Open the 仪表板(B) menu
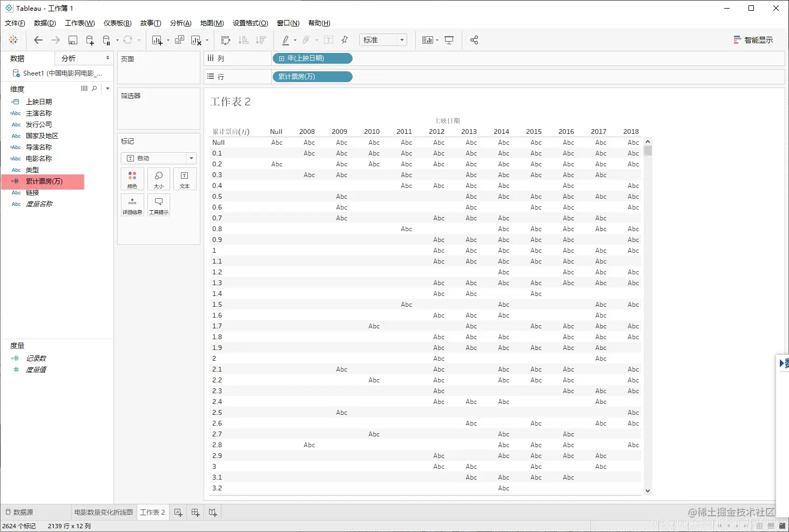Viewport: 789px width, 532px height. (x=118, y=23)
